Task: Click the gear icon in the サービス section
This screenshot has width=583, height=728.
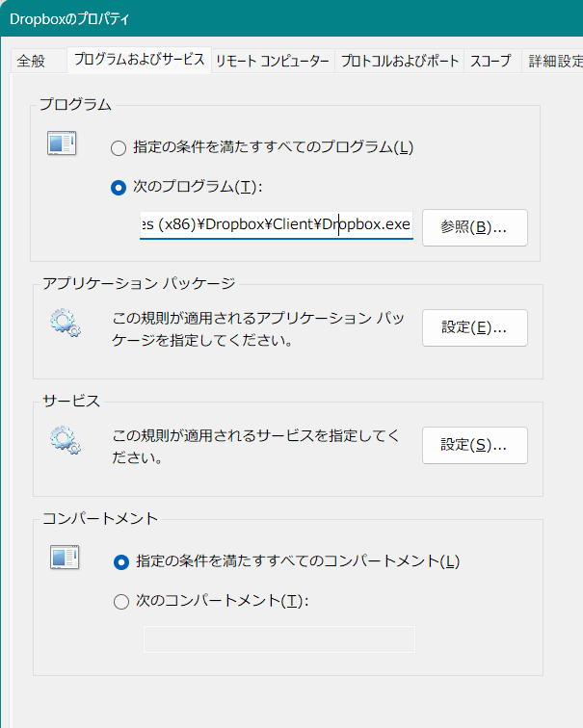Action: 65,441
